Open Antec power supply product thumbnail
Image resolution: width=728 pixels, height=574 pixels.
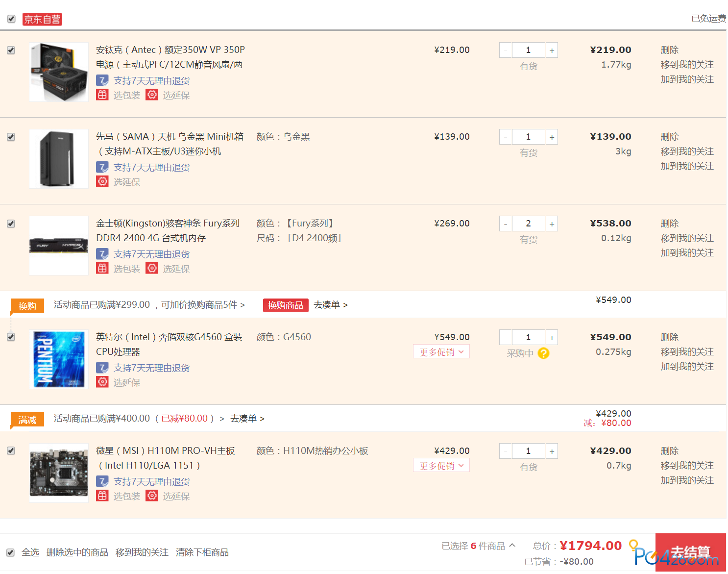(59, 72)
